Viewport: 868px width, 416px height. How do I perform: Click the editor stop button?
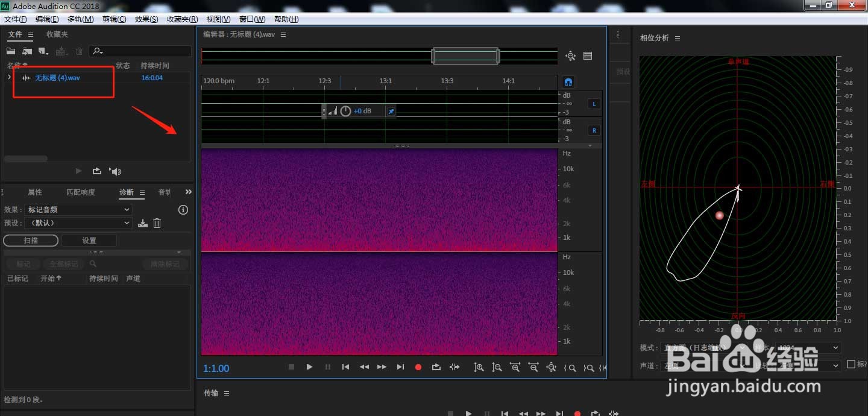291,367
